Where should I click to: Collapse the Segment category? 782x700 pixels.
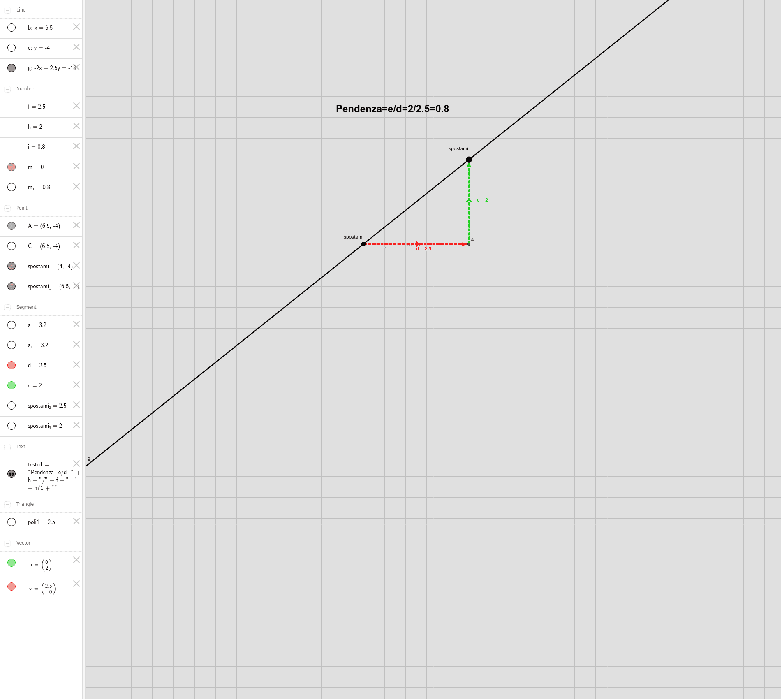[x=7, y=307]
